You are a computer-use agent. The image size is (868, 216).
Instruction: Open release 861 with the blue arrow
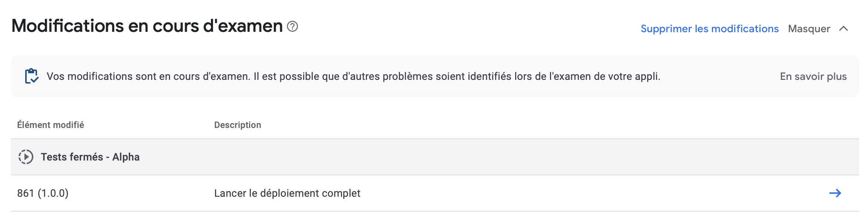(835, 193)
